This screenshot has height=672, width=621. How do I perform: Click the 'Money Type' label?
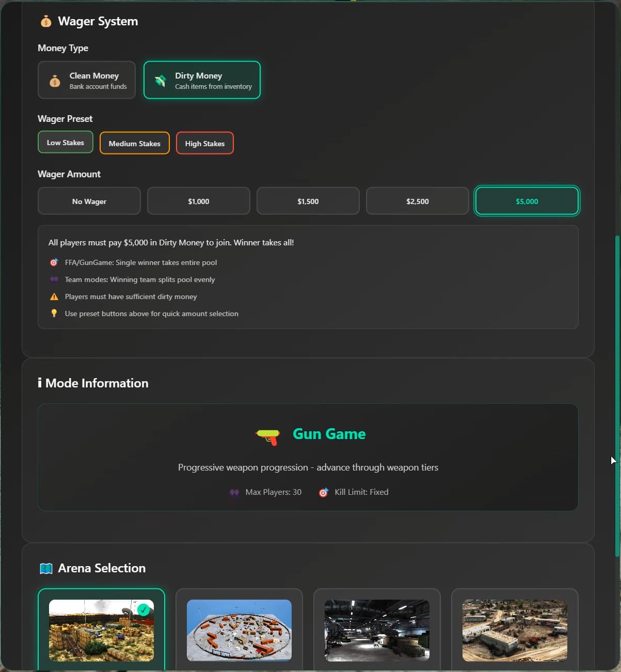coord(63,48)
